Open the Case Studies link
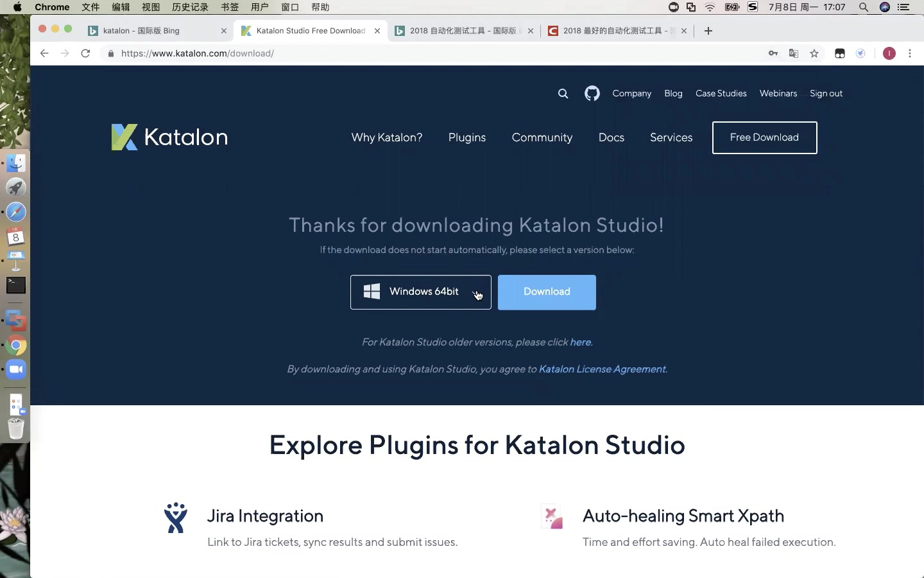The height and width of the screenshot is (578, 924). (721, 94)
